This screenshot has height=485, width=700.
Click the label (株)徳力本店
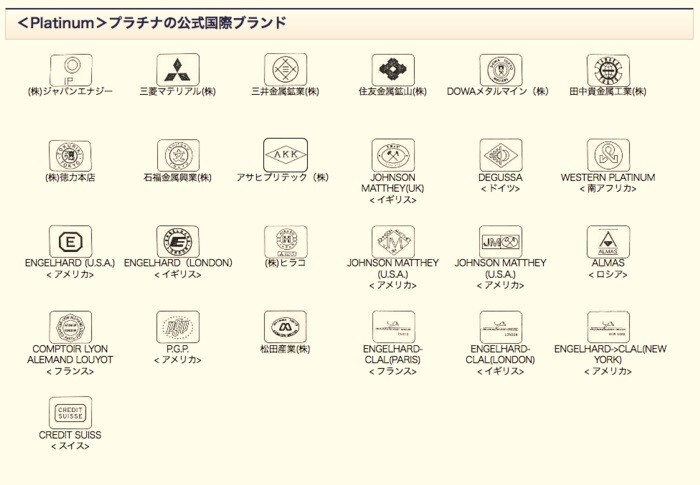(x=70, y=177)
